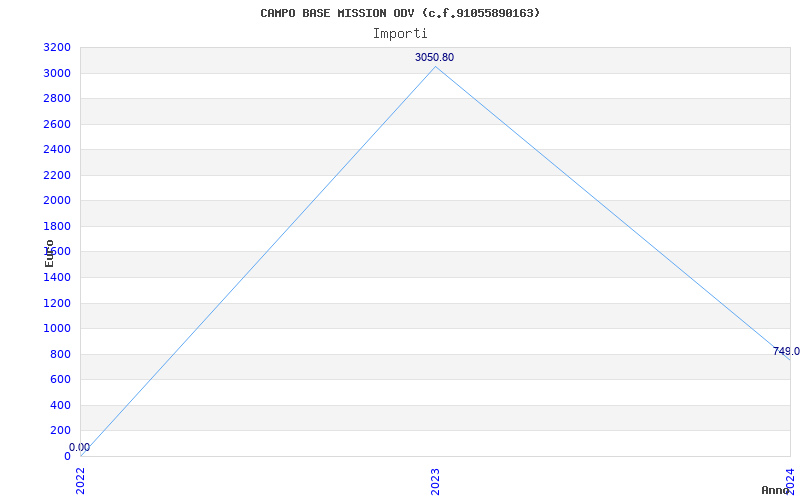
Task: Click the 1800 y-axis value
Action: [x=57, y=227]
